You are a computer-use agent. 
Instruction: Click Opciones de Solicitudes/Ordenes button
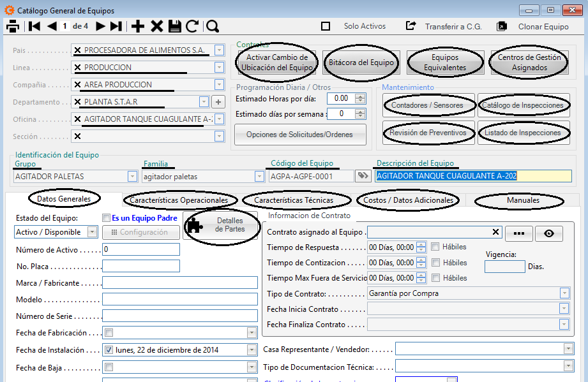299,135
